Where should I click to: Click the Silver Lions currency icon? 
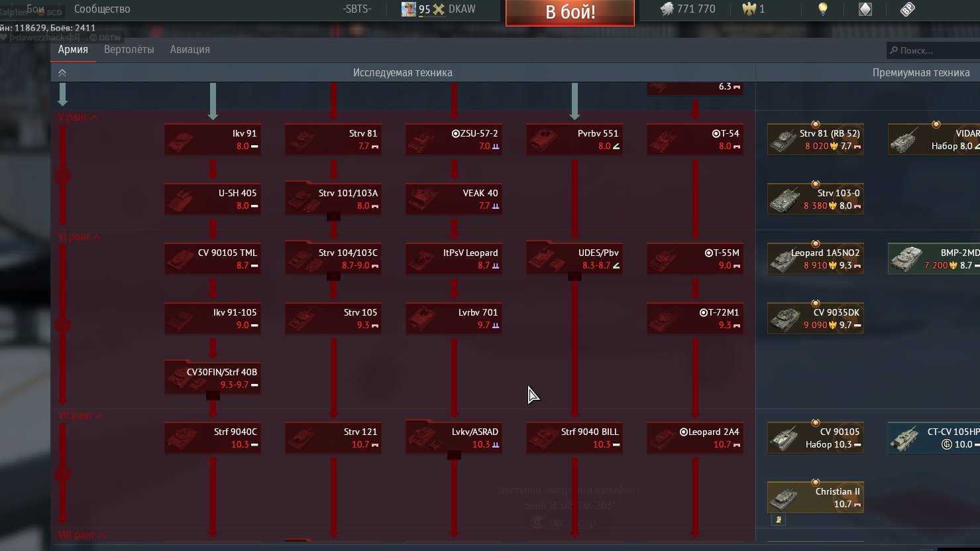[x=667, y=9]
